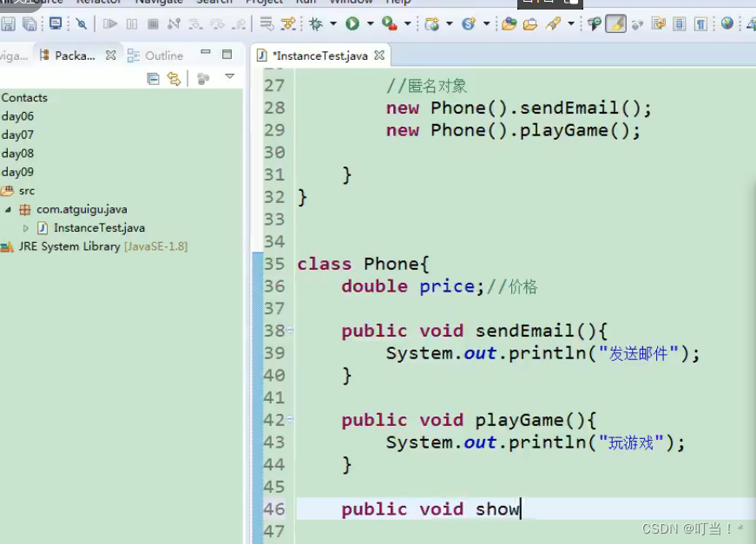Click the Open Task folder icon
The image size is (756, 544).
click(x=530, y=23)
